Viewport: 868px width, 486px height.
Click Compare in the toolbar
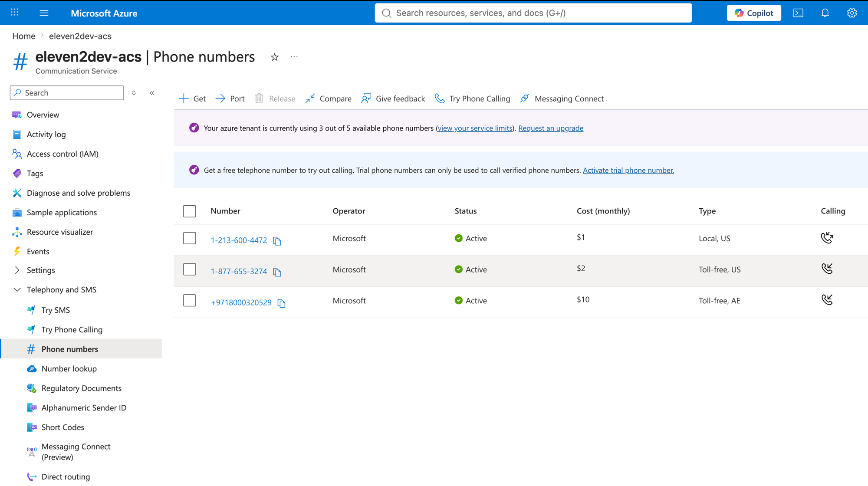tap(328, 99)
